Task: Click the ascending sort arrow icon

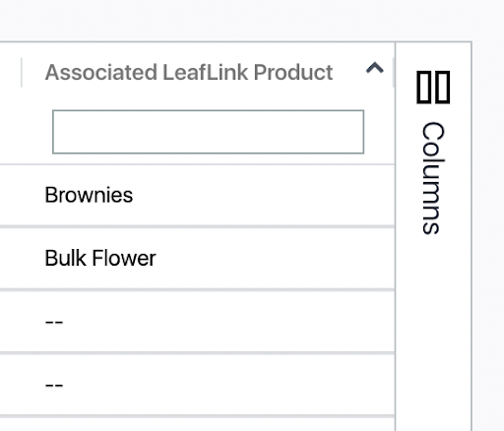Action: [375, 68]
